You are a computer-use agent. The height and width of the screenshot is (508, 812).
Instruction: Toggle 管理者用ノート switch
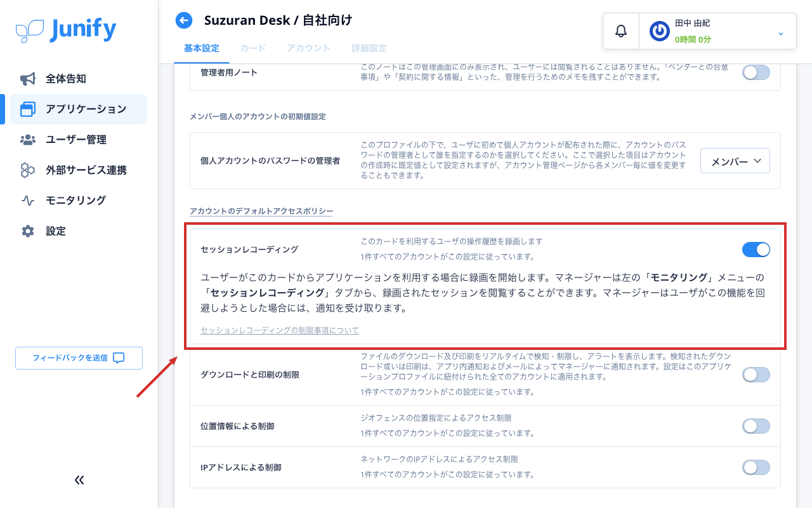[x=756, y=72]
